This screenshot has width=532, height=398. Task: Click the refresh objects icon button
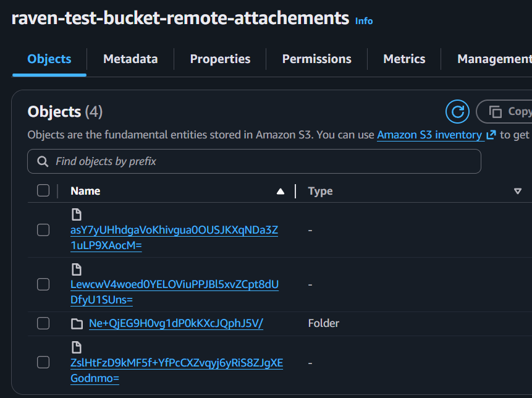tap(457, 112)
